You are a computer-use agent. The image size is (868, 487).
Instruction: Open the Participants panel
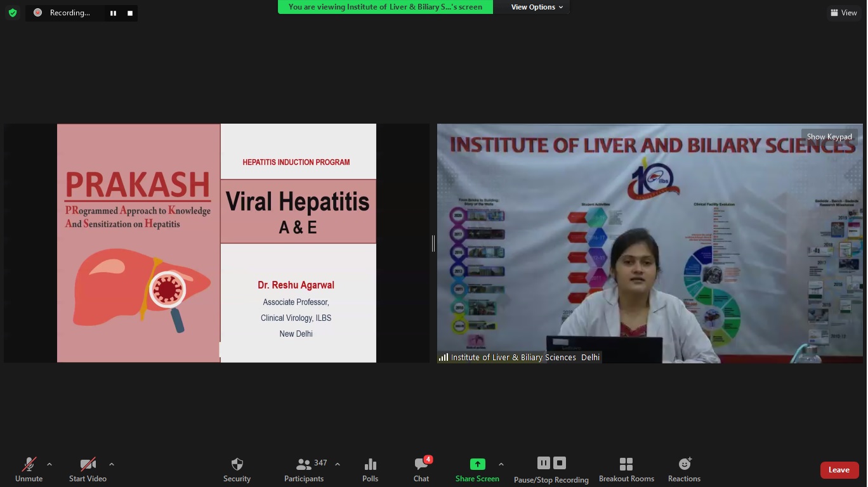[304, 470]
